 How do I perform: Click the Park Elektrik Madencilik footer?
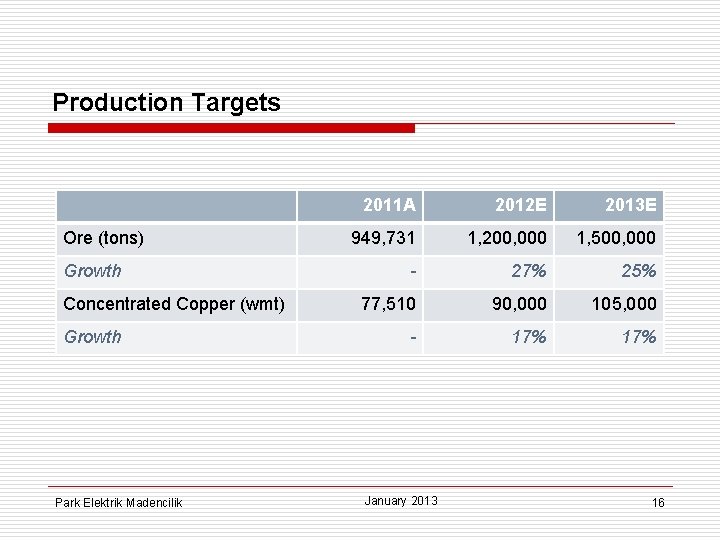[x=118, y=503]
